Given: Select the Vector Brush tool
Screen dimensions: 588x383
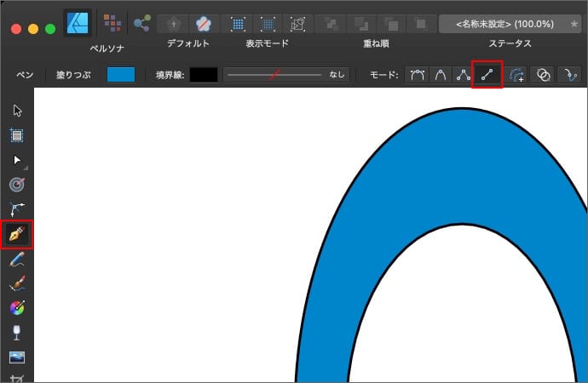Looking at the screenshot, I should [17, 283].
